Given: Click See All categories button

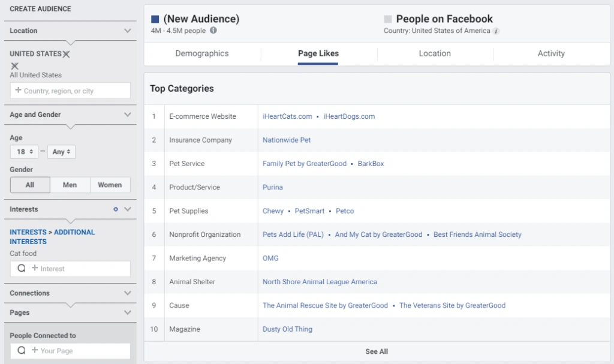Looking at the screenshot, I should tap(377, 351).
